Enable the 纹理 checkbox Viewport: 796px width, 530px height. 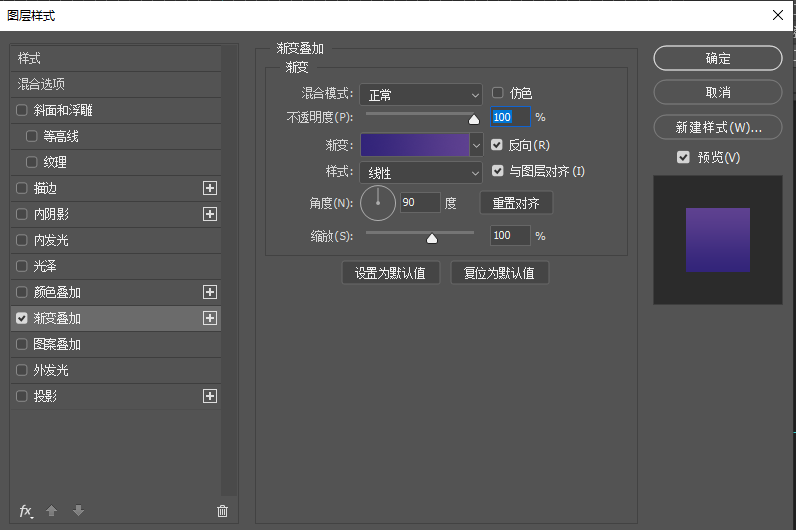31,162
